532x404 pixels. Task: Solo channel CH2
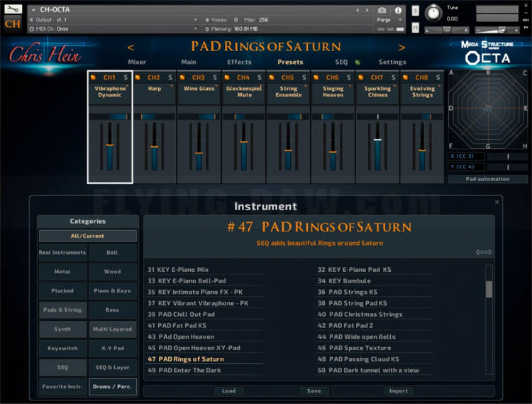(x=170, y=77)
